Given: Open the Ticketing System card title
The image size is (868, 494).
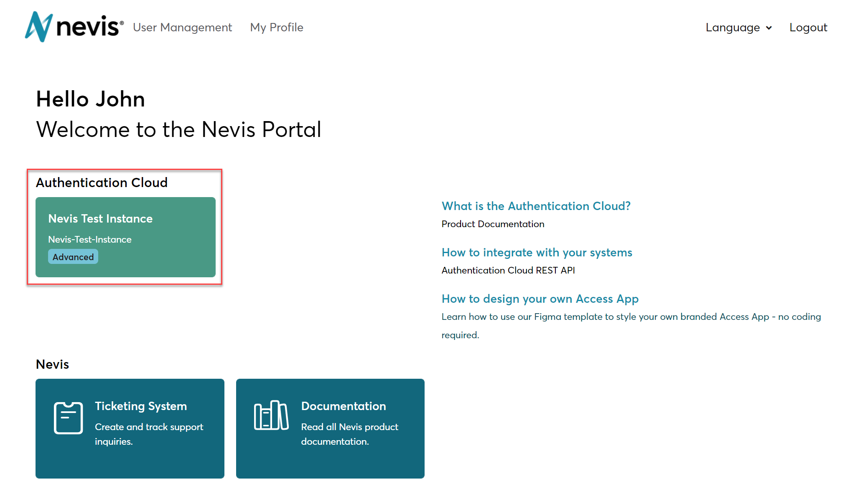Looking at the screenshot, I should 141,406.
